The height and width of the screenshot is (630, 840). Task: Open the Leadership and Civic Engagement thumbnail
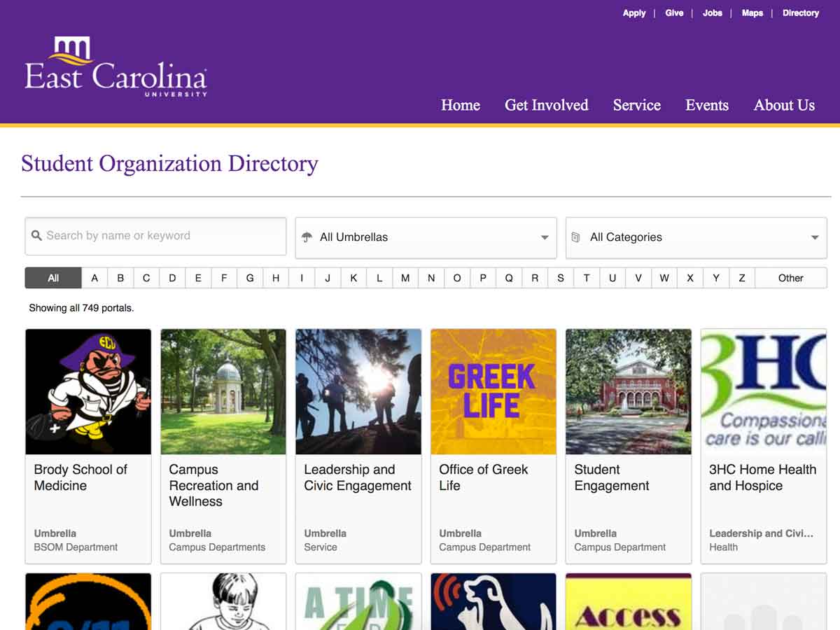pyautogui.click(x=358, y=392)
